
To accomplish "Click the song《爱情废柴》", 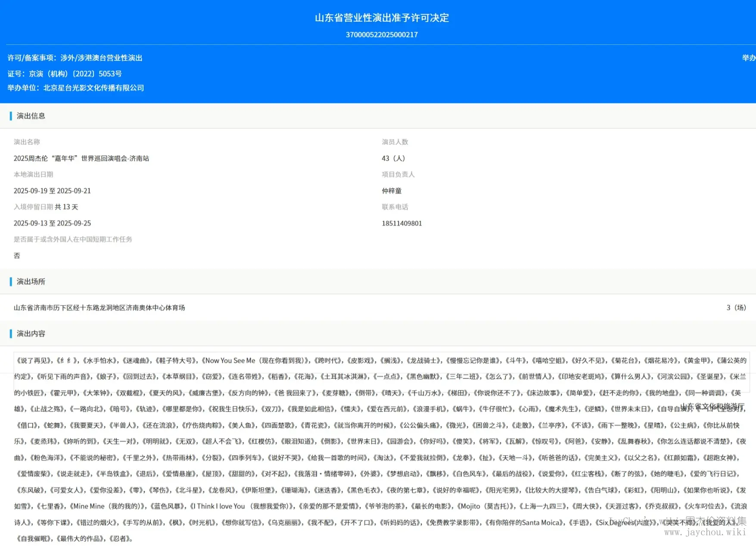I will pos(33,474).
